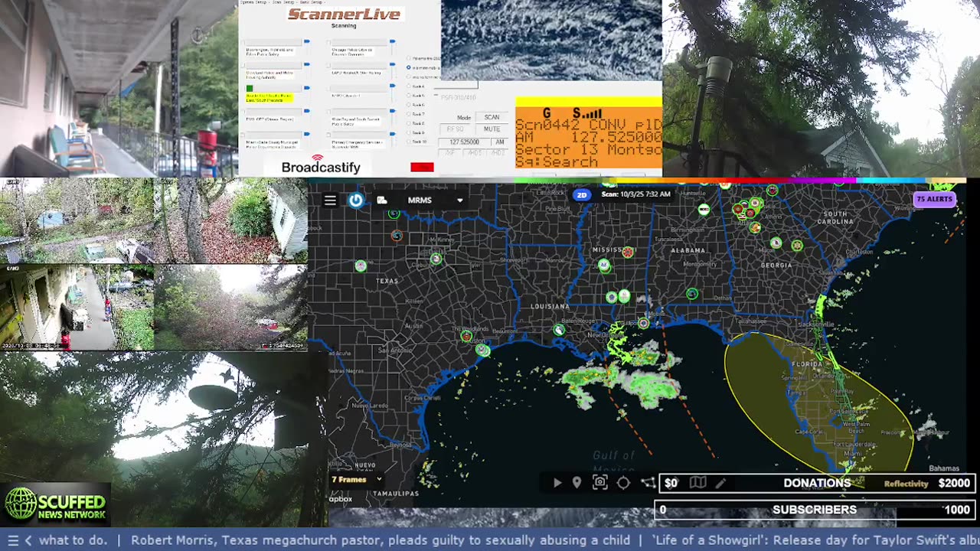
Task: Click the MUTE button in ScannerLive
Action: pyautogui.click(x=492, y=129)
